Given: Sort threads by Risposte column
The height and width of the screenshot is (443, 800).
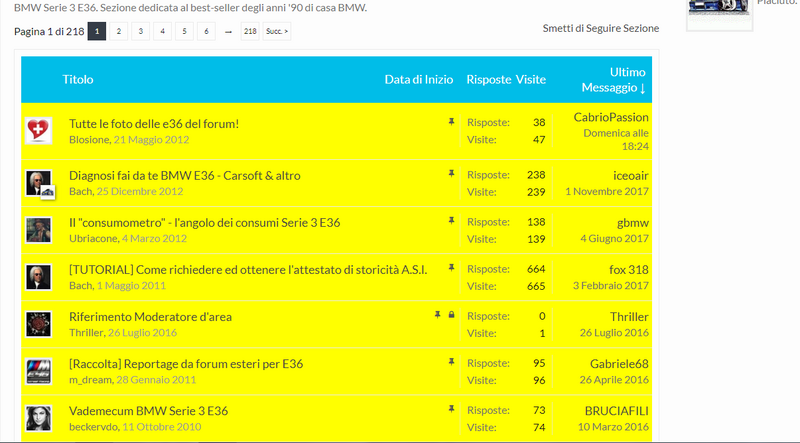Looking at the screenshot, I should (x=488, y=80).
